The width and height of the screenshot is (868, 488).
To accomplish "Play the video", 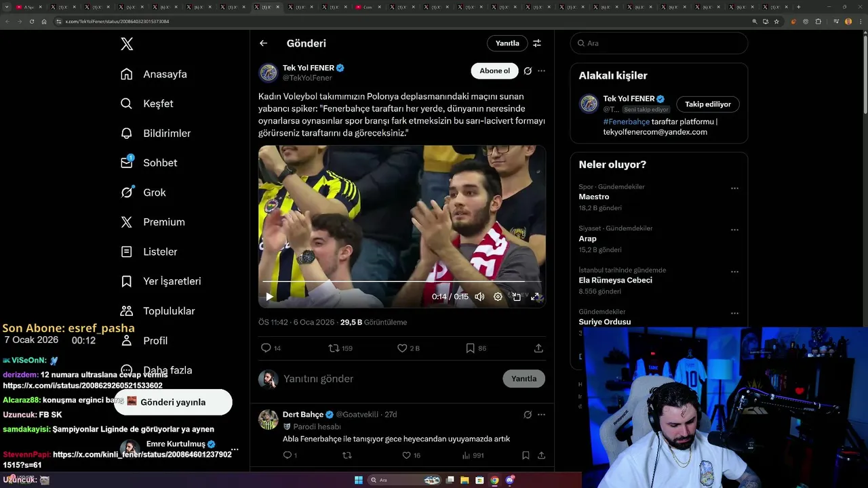I will 269,297.
